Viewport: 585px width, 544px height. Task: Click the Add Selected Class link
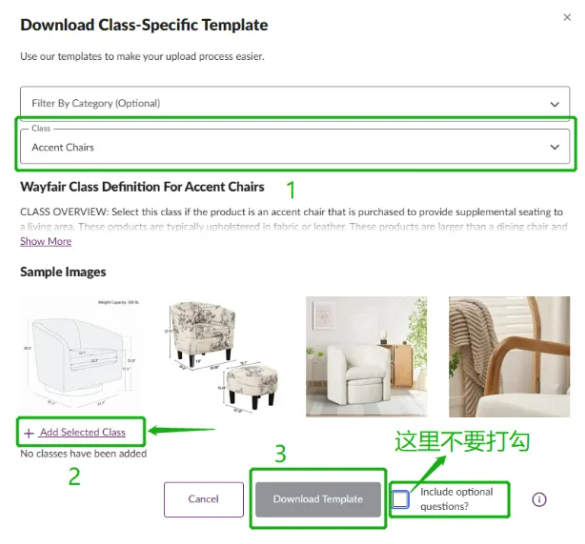pos(82,432)
